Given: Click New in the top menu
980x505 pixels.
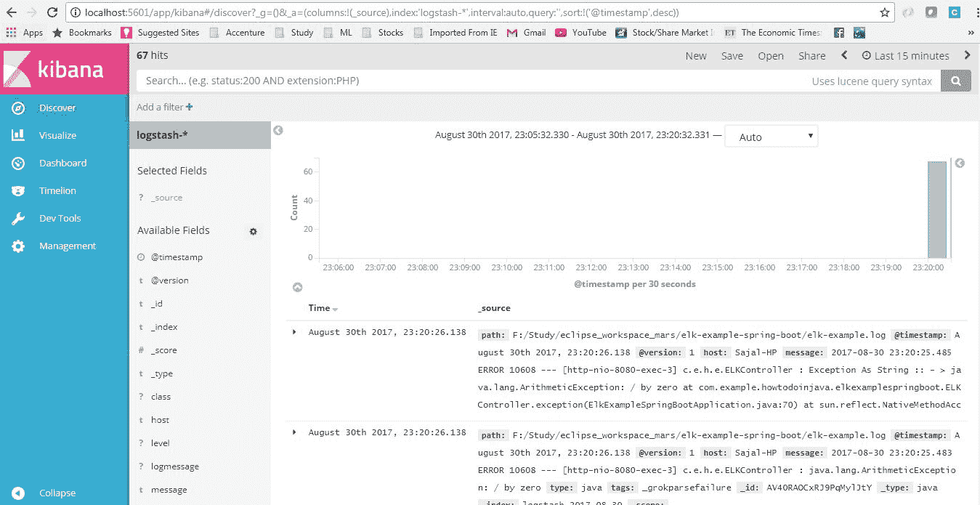Looking at the screenshot, I should click(x=696, y=56).
